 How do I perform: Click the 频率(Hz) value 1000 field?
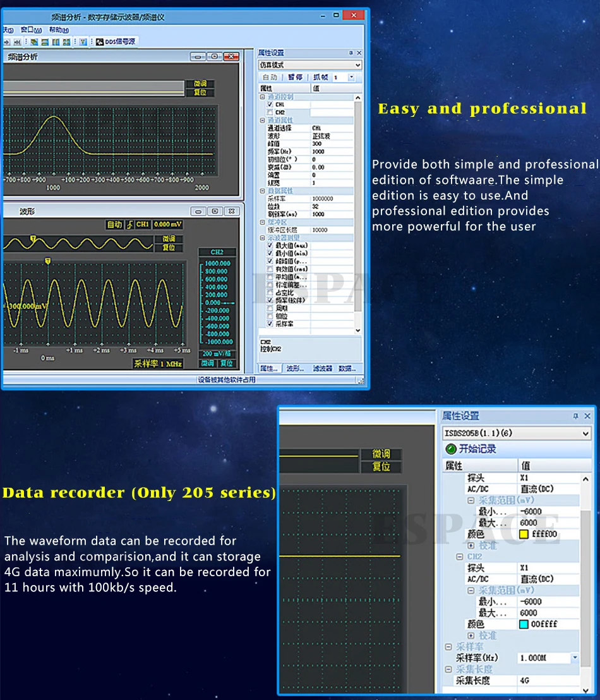tap(333, 152)
